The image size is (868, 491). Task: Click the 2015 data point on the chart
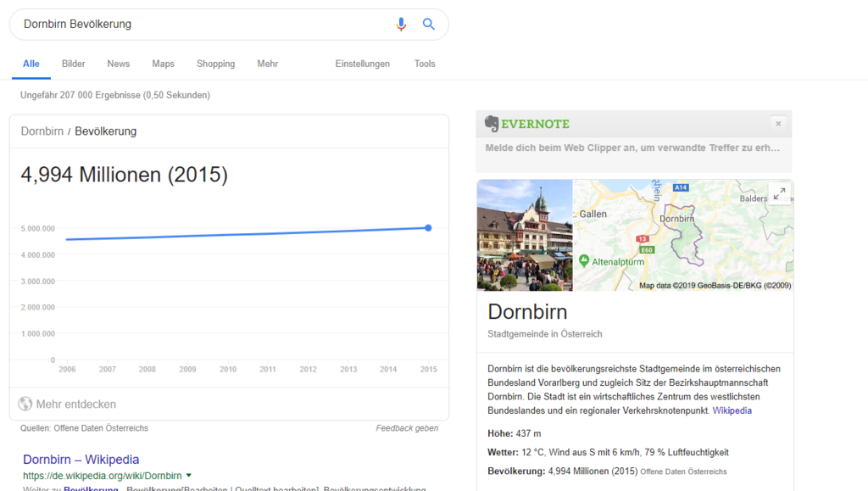428,228
